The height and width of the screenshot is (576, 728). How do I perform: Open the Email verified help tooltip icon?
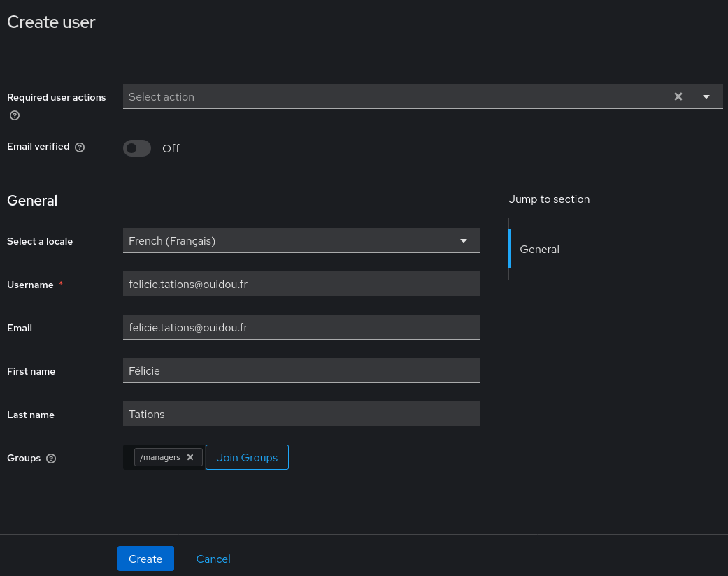tap(80, 147)
